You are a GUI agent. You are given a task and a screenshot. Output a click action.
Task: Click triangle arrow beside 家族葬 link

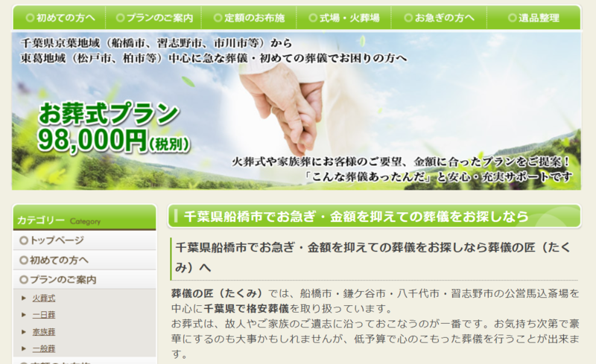pos(24,332)
